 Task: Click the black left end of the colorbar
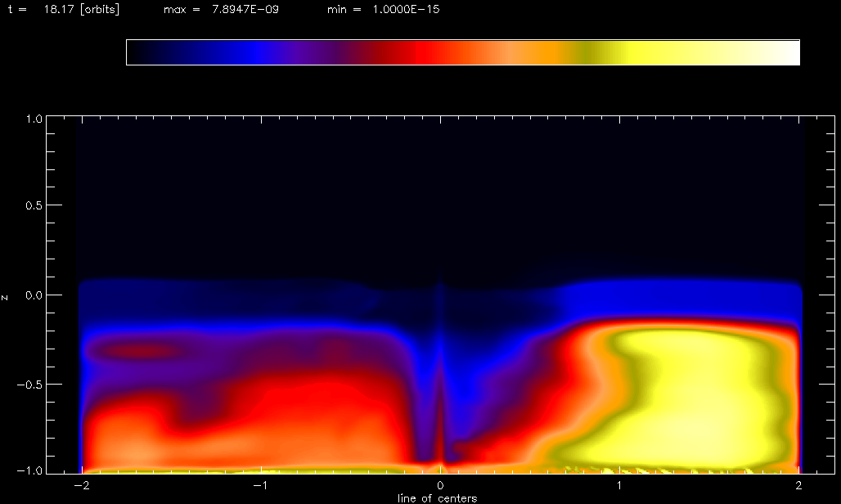pos(137,52)
